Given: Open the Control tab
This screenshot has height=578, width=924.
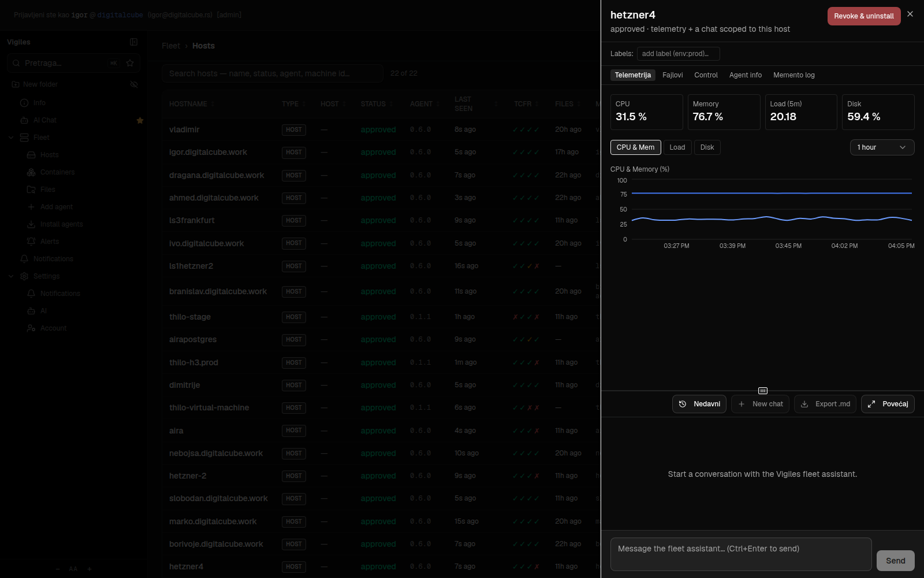Looking at the screenshot, I should click(706, 75).
